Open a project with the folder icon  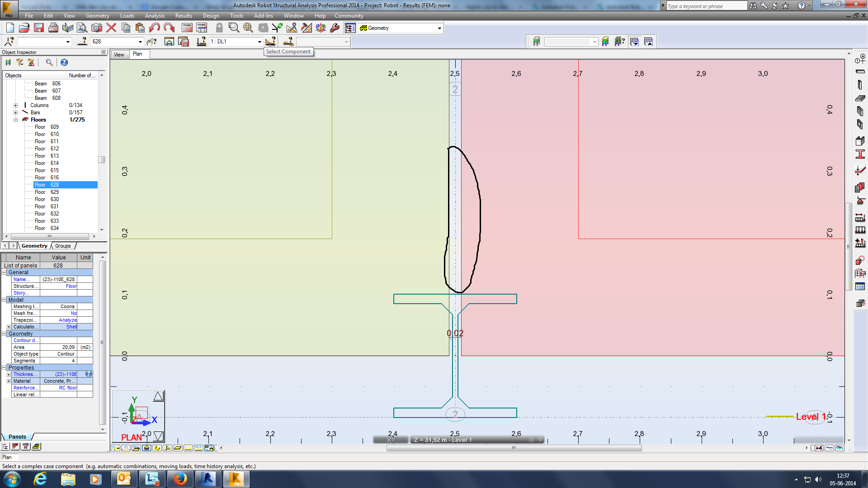[x=24, y=28]
